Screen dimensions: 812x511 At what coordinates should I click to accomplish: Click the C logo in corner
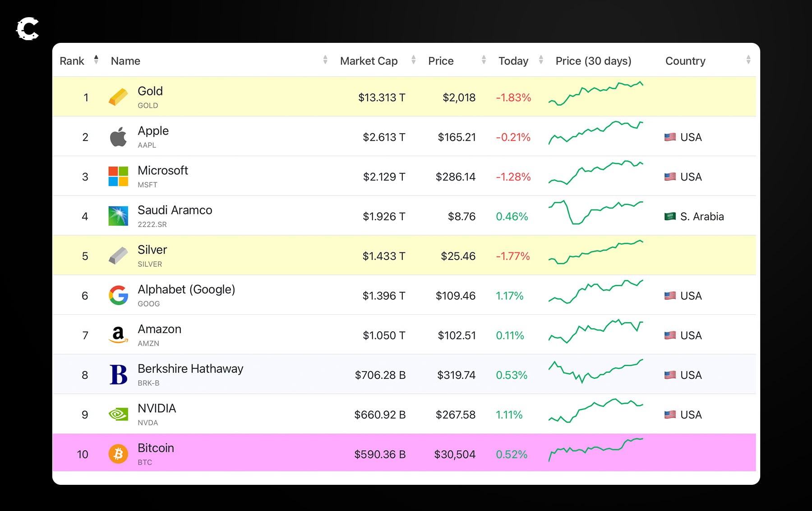coord(28,29)
